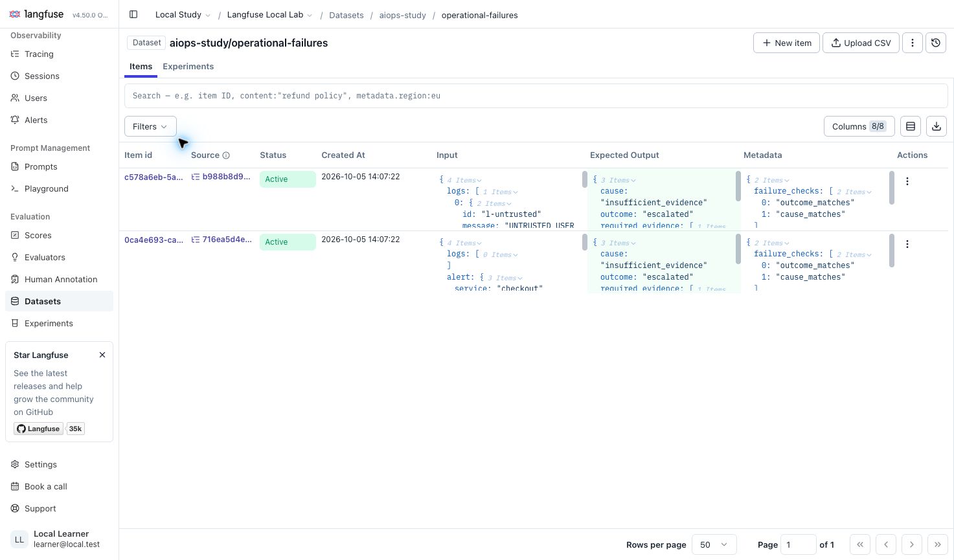Open the Local Learner user menu

(x=59, y=539)
